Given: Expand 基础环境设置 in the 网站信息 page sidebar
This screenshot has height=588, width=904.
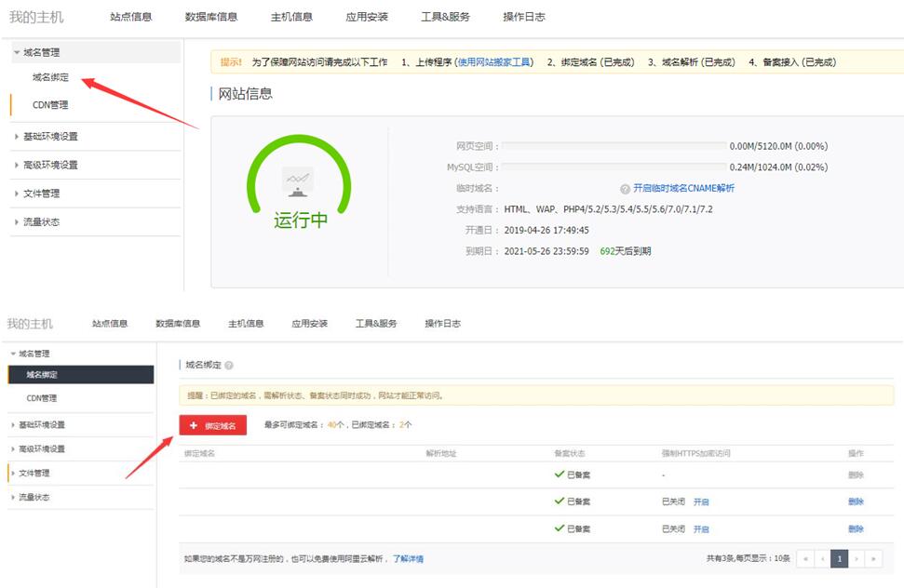Looking at the screenshot, I should (50, 137).
